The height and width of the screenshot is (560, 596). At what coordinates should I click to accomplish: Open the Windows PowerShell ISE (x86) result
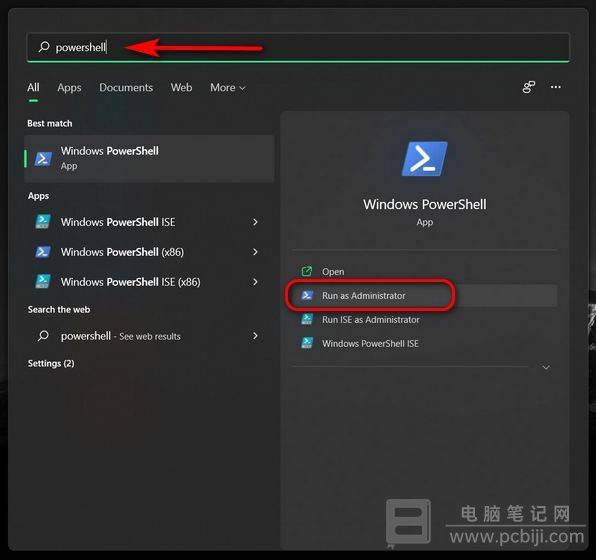click(x=148, y=282)
